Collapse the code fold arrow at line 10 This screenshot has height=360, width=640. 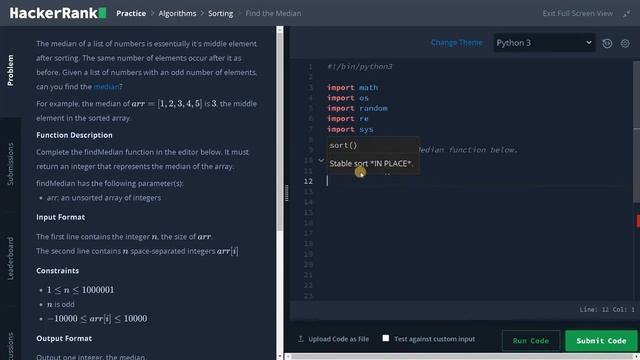321,160
